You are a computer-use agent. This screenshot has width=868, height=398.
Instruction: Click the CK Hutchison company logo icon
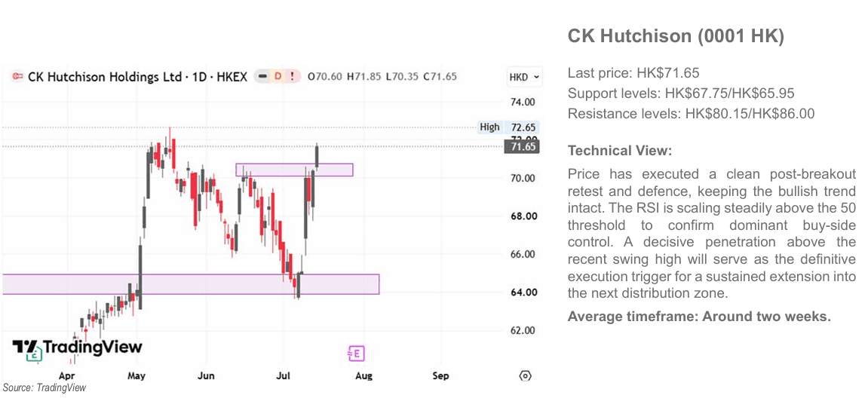point(18,76)
